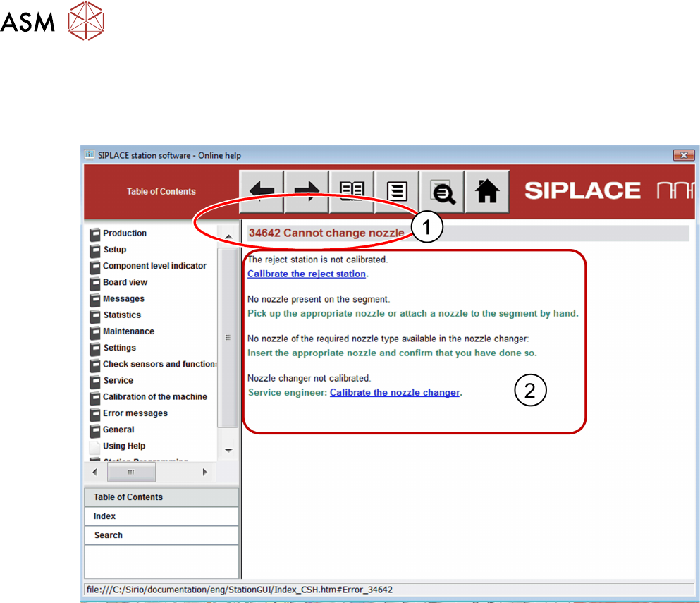
Task: Click the contents tree scroll up arrow
Action: 228,236
